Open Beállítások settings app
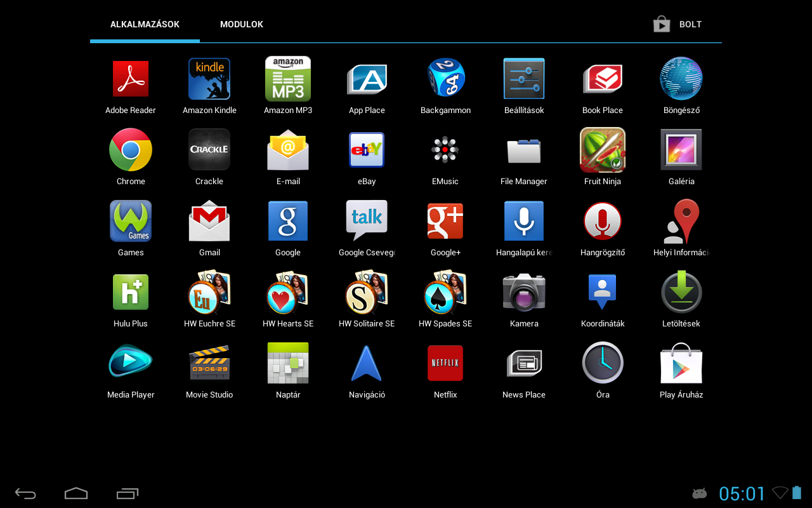The height and width of the screenshot is (508, 812). (524, 79)
